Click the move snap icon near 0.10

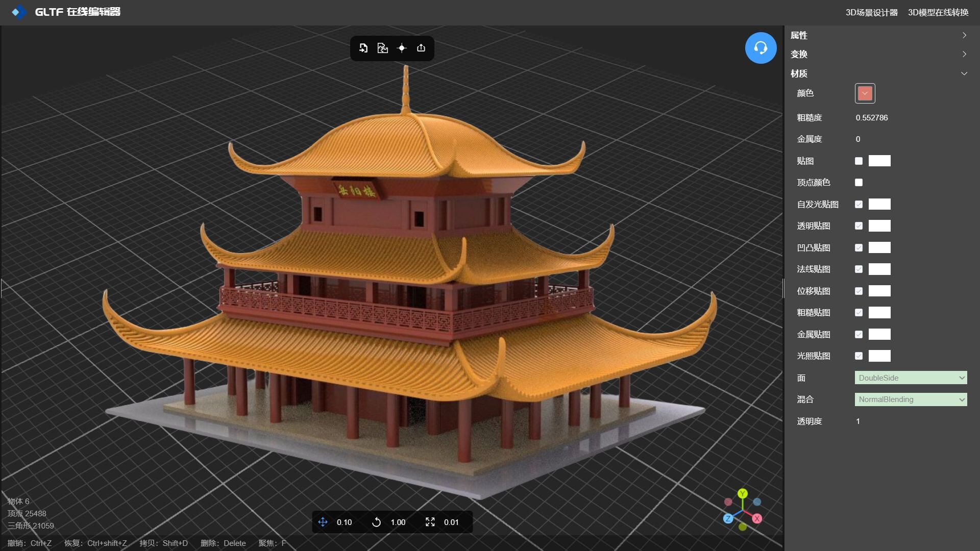click(323, 522)
